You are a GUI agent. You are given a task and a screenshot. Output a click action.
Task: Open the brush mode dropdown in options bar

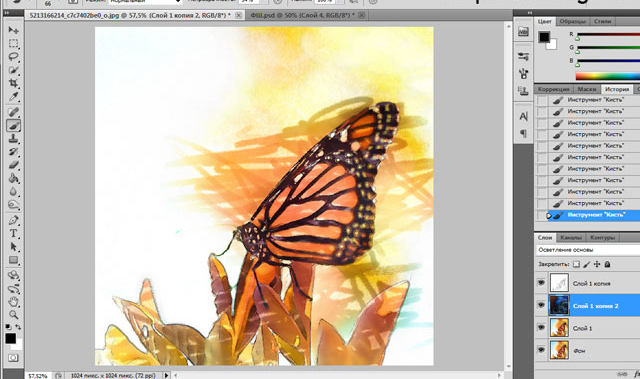pos(145,2)
